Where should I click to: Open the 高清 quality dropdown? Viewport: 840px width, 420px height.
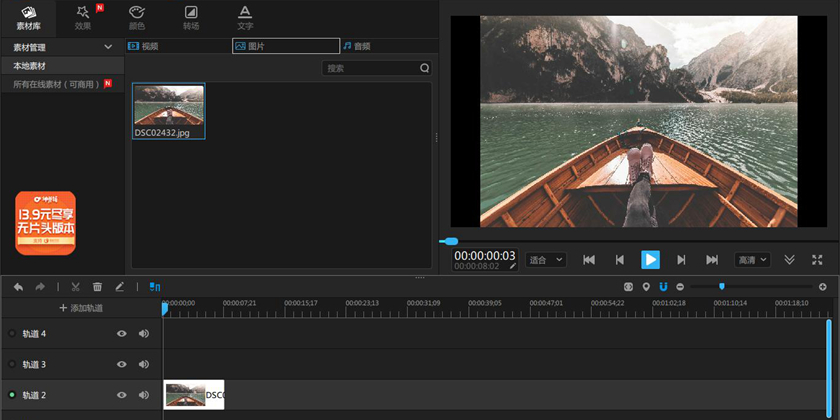click(752, 260)
